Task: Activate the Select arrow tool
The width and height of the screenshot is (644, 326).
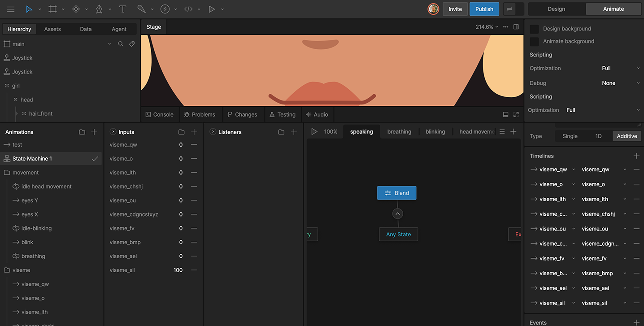Action: pyautogui.click(x=28, y=9)
